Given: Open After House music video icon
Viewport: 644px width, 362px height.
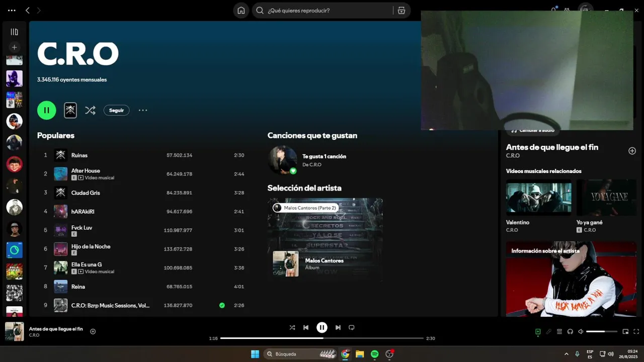Looking at the screenshot, I should [80, 178].
